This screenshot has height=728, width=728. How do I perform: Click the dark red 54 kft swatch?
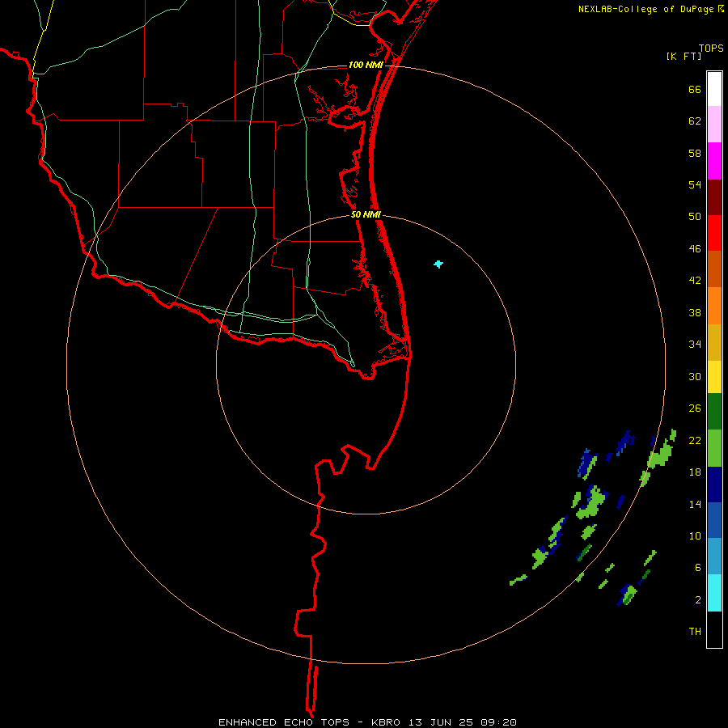(x=714, y=197)
